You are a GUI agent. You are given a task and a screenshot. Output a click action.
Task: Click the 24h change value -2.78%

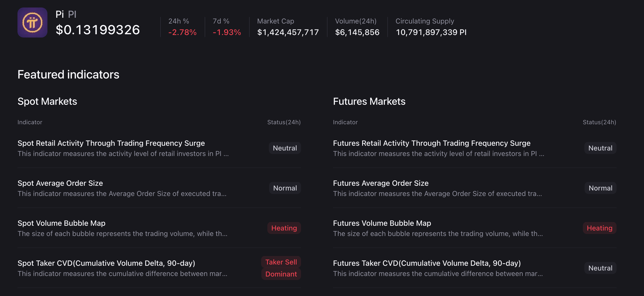pos(182,32)
